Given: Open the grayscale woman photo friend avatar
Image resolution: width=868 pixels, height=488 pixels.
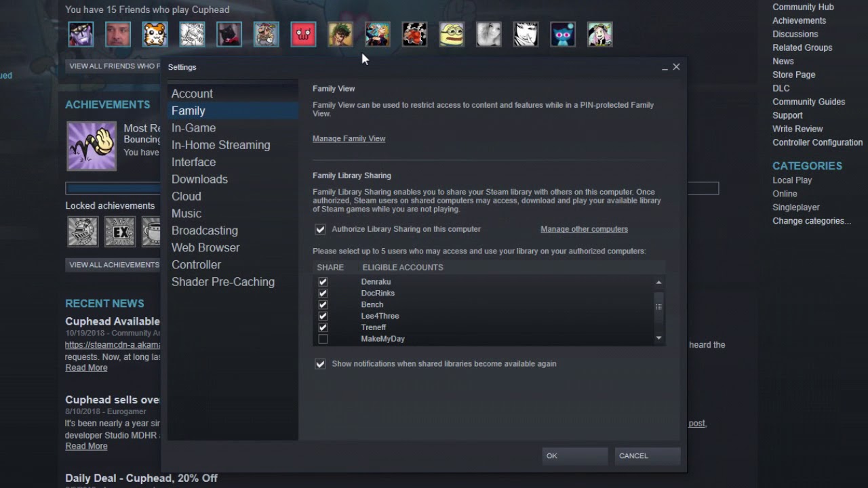Looking at the screenshot, I should pos(489,35).
